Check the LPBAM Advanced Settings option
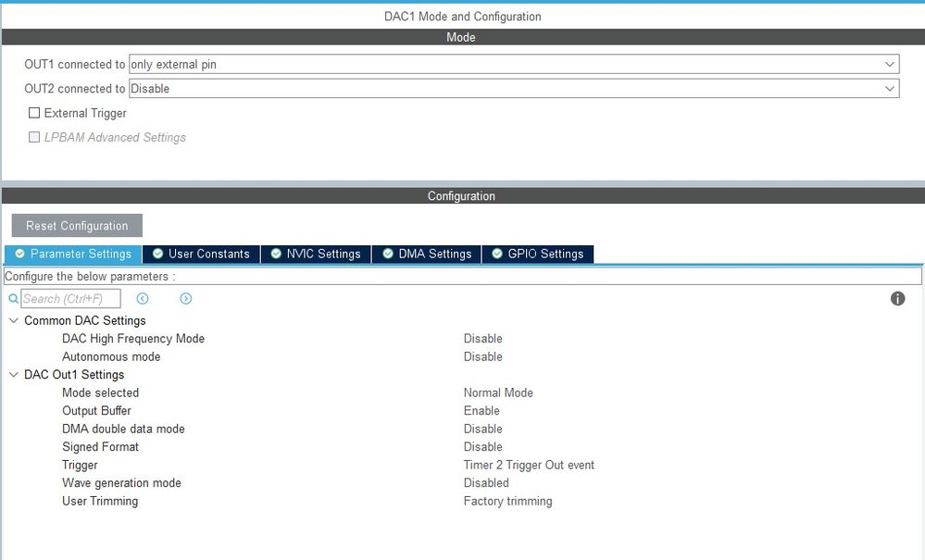 click(x=34, y=137)
